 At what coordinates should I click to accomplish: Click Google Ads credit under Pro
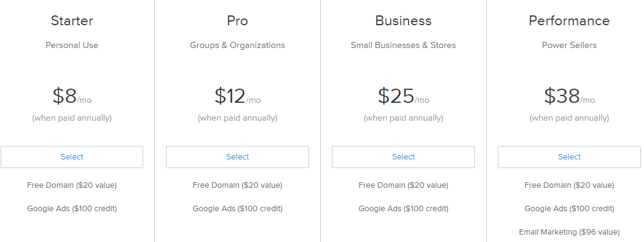(237, 209)
